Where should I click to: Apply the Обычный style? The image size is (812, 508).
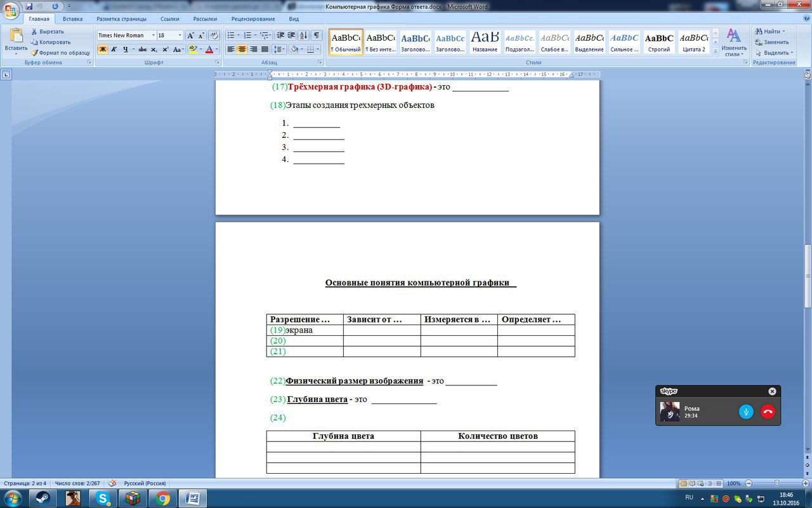click(346, 42)
